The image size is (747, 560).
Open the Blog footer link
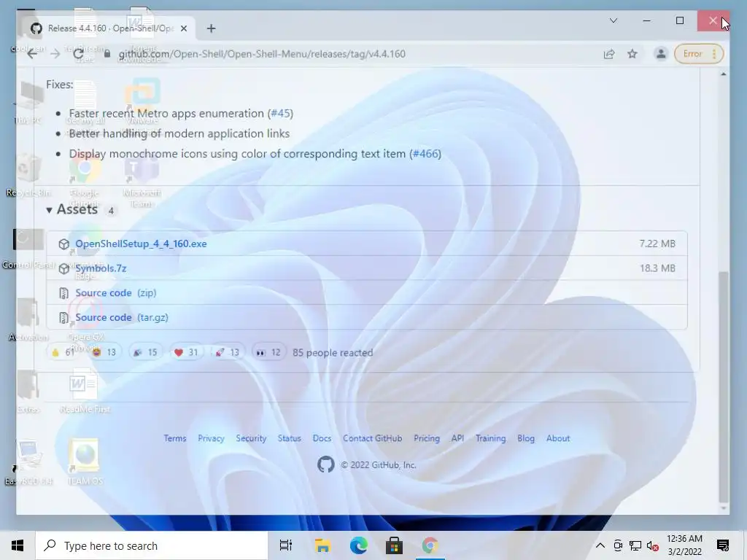pos(526,438)
